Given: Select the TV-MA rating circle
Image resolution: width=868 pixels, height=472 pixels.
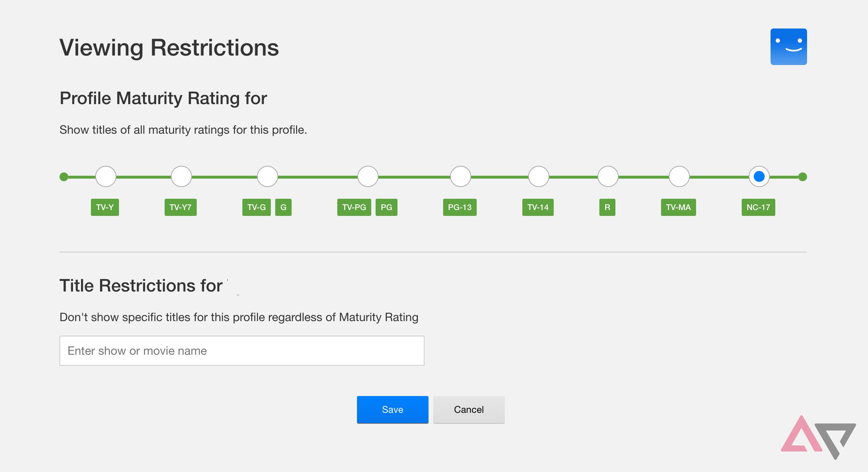Looking at the screenshot, I should 679,176.
